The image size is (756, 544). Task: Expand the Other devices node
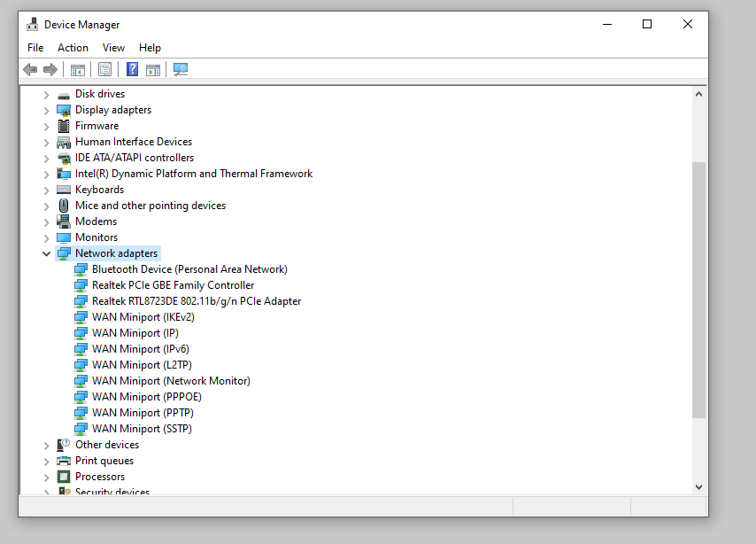pyautogui.click(x=46, y=446)
